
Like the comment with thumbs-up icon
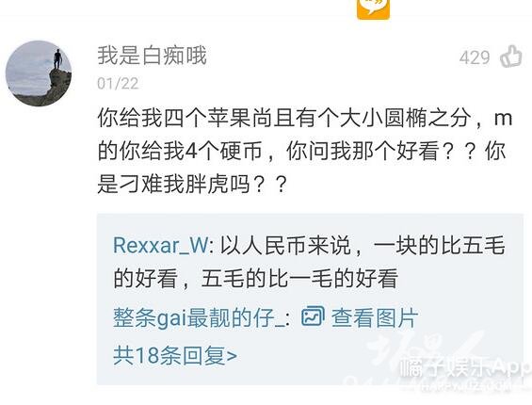[x=511, y=56]
